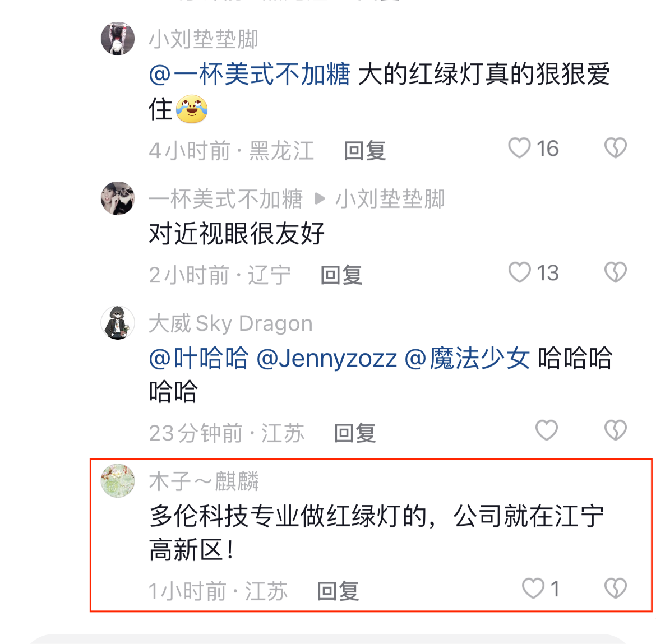Dislike the 对近视眼很友好 comment
Viewport: 656px width, 644px height.
pyautogui.click(x=615, y=273)
